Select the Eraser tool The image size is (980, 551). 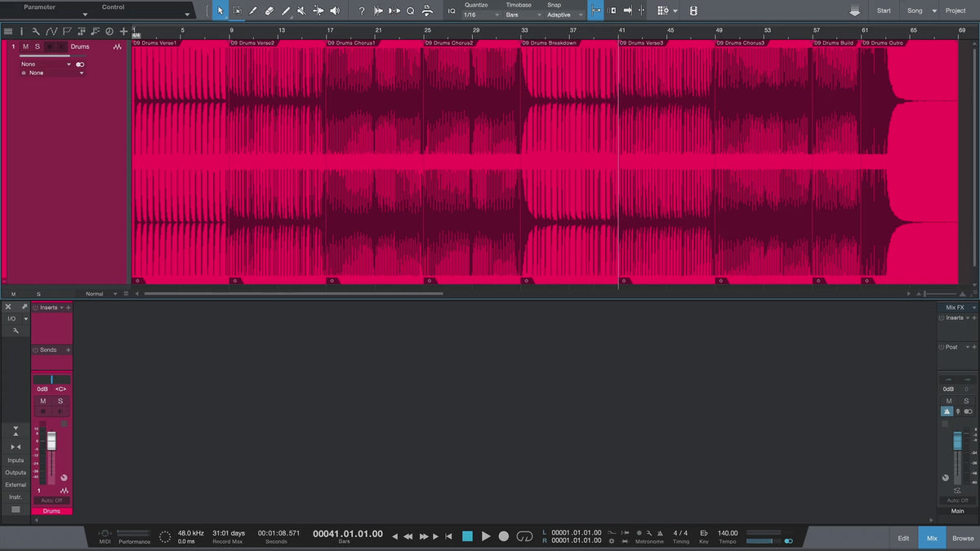269,11
